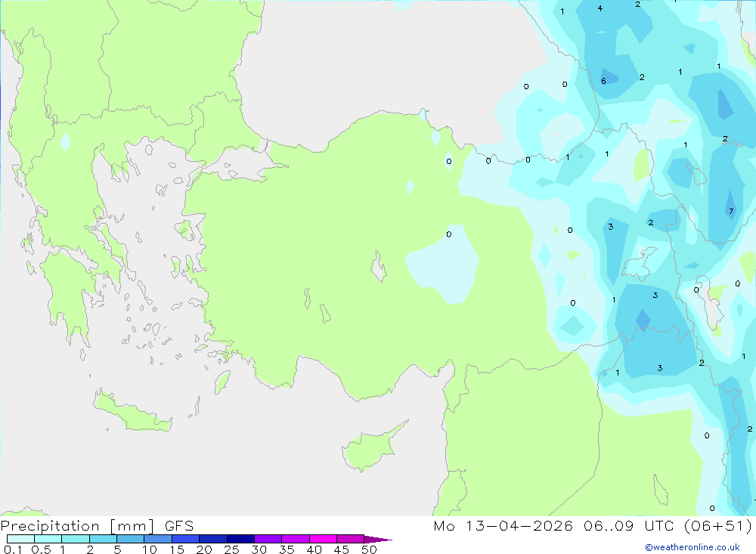Click the legend label '40'
Viewport: 756px width, 554px height.
[314, 549]
